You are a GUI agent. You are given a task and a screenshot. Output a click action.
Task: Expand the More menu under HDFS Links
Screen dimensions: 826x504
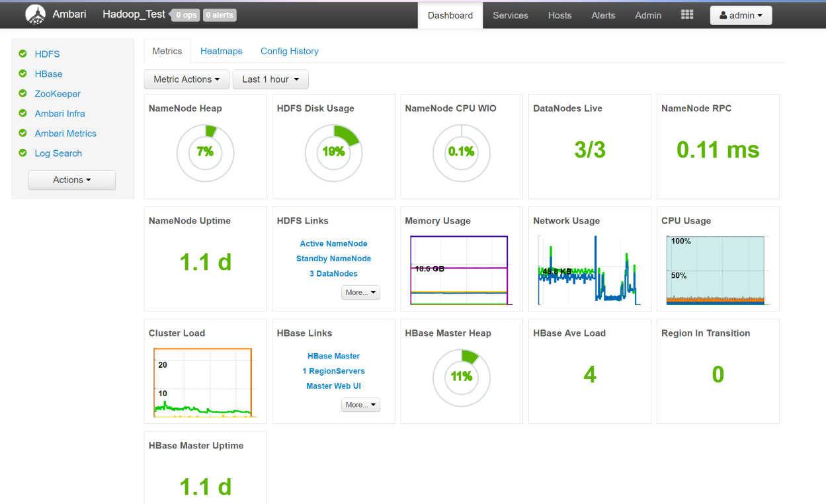pos(360,292)
